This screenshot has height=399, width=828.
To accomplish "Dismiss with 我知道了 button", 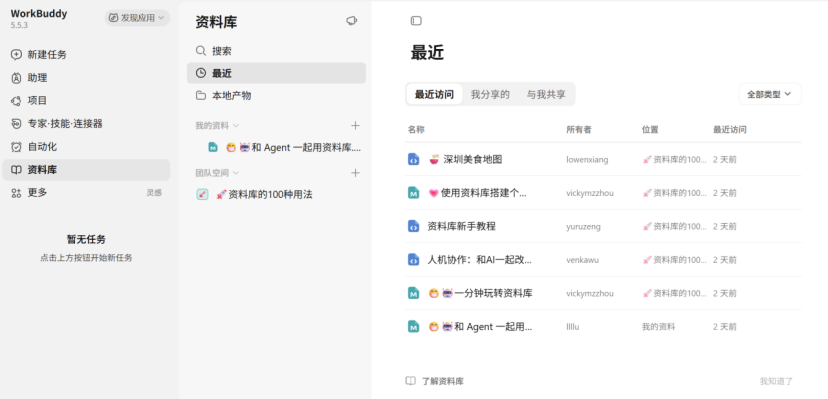I will click(x=776, y=381).
